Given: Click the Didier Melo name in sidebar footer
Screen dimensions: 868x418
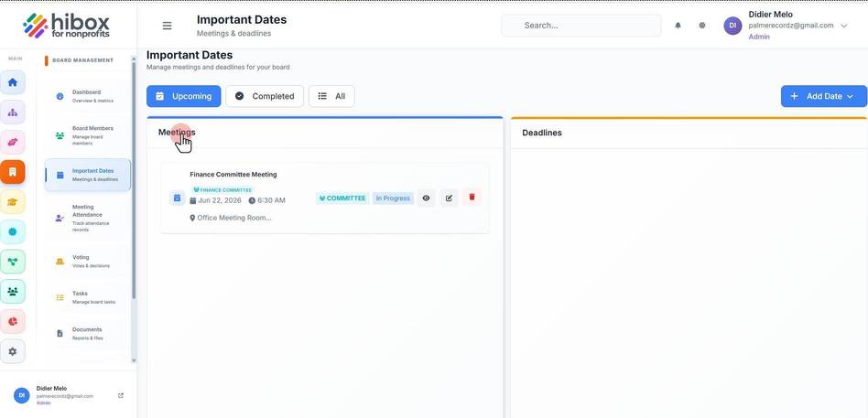Looking at the screenshot, I should (51, 389).
